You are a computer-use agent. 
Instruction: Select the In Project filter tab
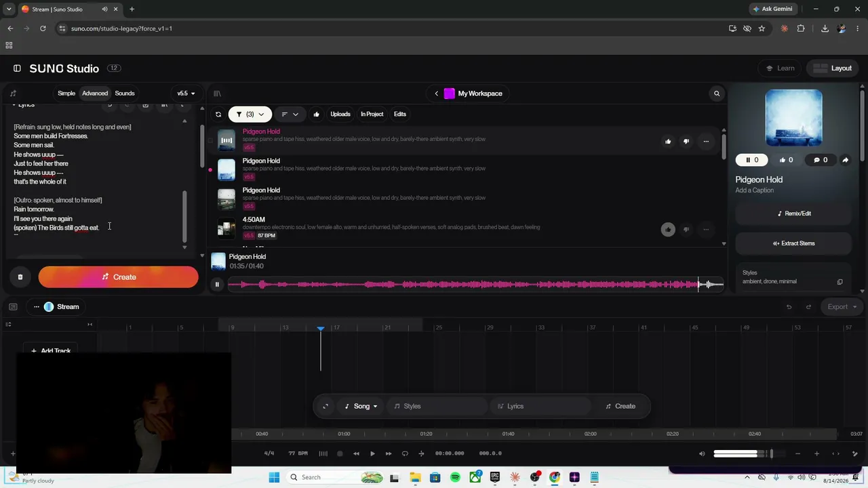click(372, 115)
